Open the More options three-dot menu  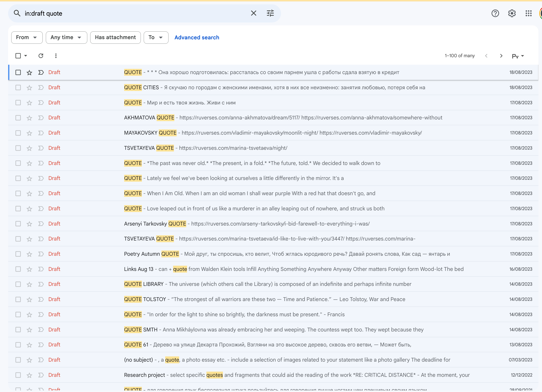pyautogui.click(x=56, y=56)
